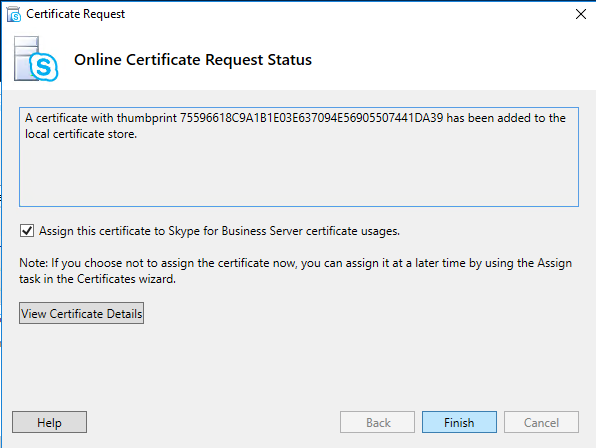This screenshot has height=448, width=596.
Task: Click the 'Online Certificate Request Status' heading
Action: [x=193, y=60]
